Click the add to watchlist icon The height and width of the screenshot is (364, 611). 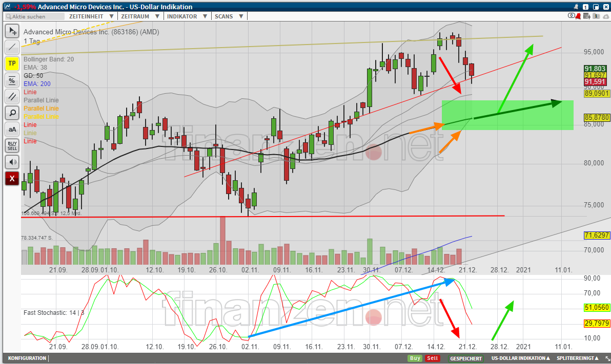pos(586,16)
